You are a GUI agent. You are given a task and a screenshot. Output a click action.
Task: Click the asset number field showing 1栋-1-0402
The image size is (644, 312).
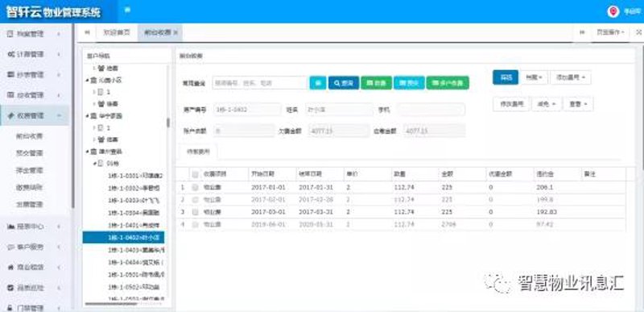tap(246, 110)
